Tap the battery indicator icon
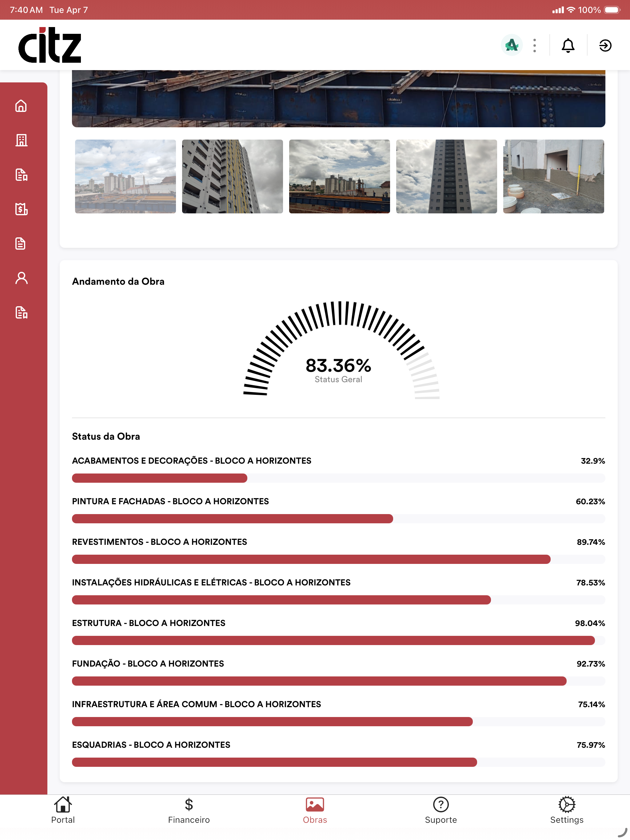Viewport: 630px width, 840px height. (x=612, y=10)
